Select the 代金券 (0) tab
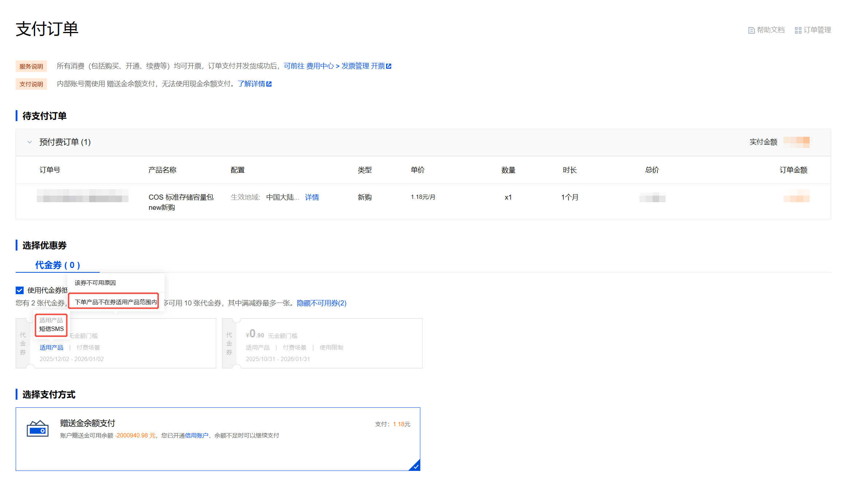The height and width of the screenshot is (504, 849). pos(57,265)
